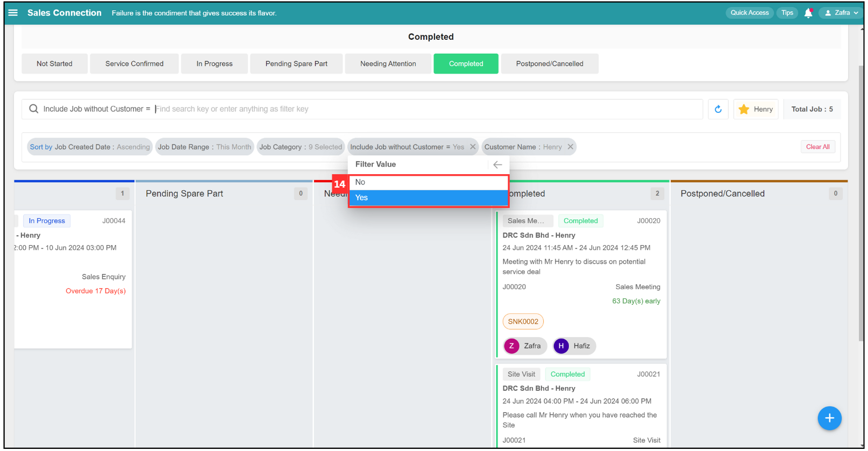Click the Z avatar for Zafra
The height and width of the screenshot is (451, 868).
pos(511,346)
